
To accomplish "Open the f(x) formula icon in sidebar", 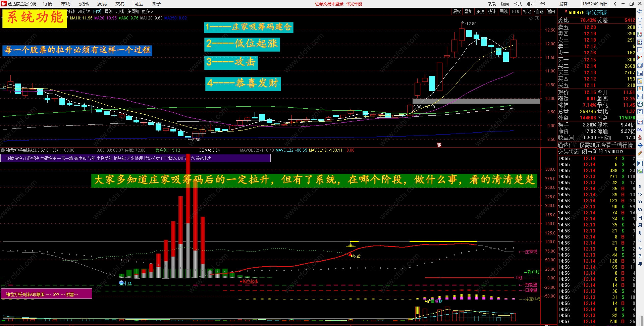I will [640, 104].
